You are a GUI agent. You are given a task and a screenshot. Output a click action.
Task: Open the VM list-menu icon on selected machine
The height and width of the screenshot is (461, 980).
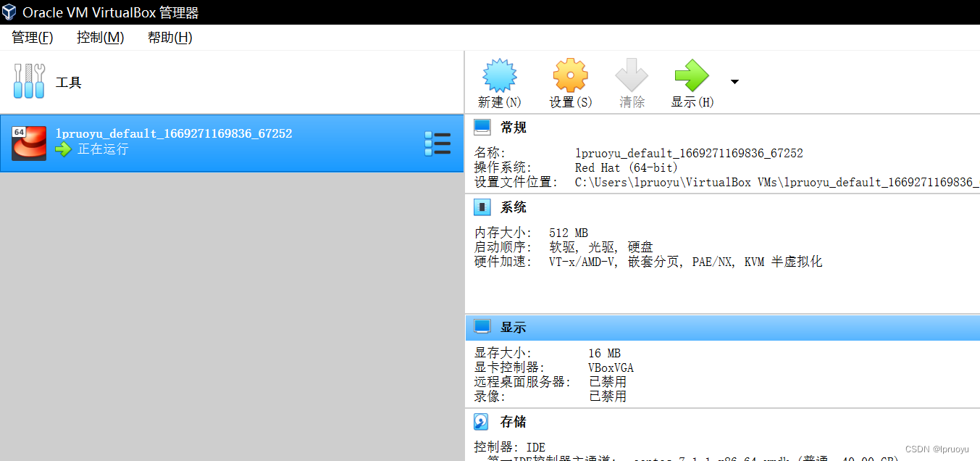(437, 144)
